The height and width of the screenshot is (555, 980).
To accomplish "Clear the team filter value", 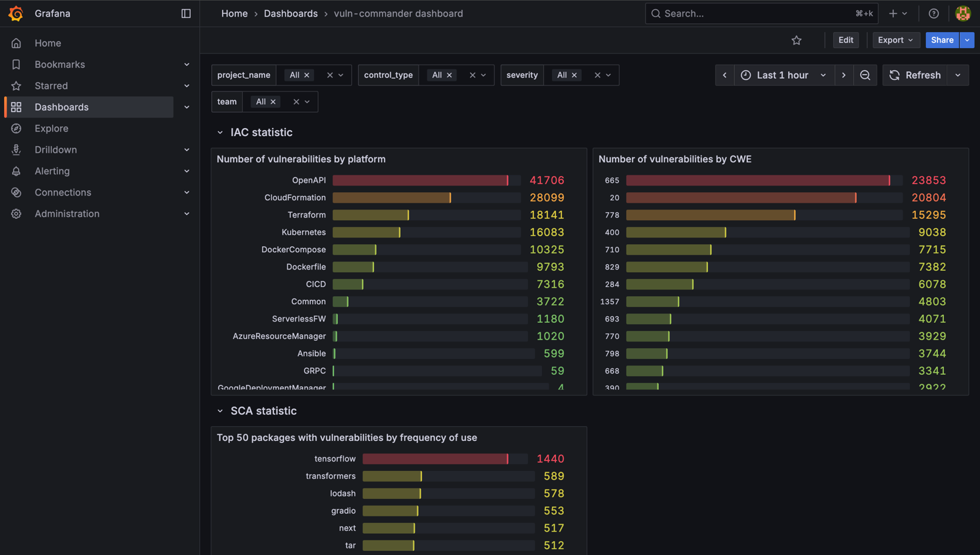I will coord(296,102).
